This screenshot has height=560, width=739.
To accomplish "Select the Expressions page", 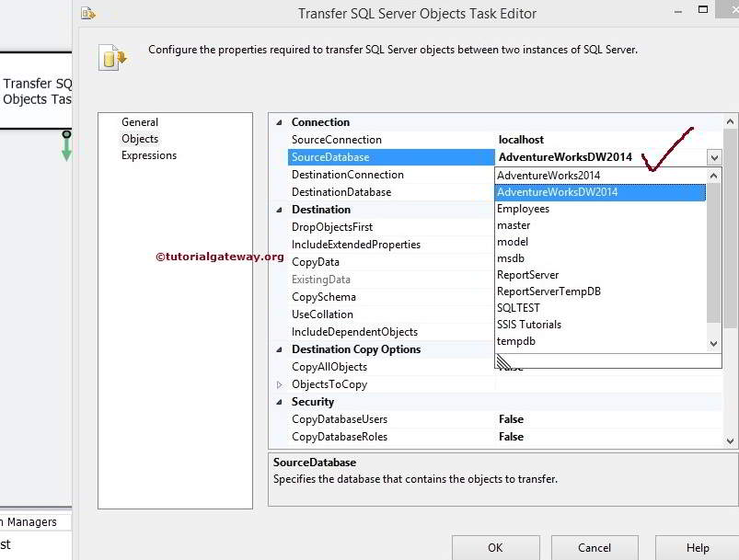I will pos(149,155).
